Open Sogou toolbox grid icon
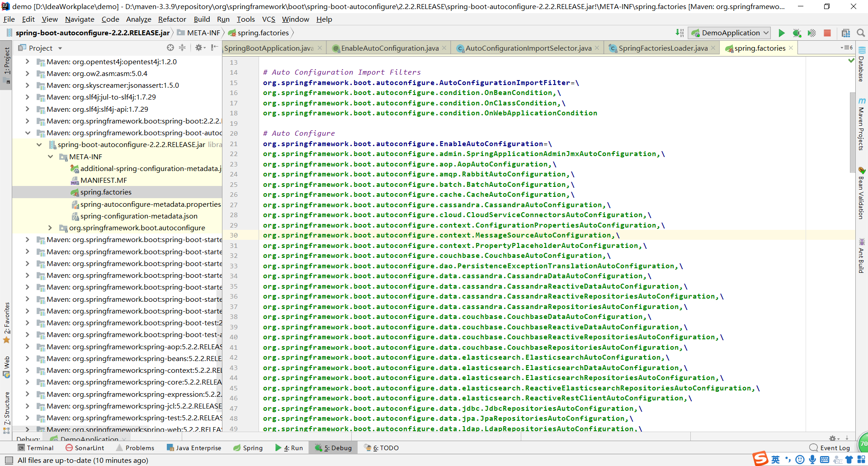Screen dimensions: 868x466 pos(861,460)
